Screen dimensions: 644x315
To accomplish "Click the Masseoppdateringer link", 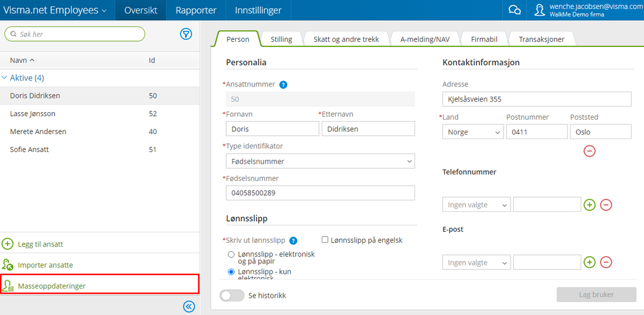I will click(52, 286).
